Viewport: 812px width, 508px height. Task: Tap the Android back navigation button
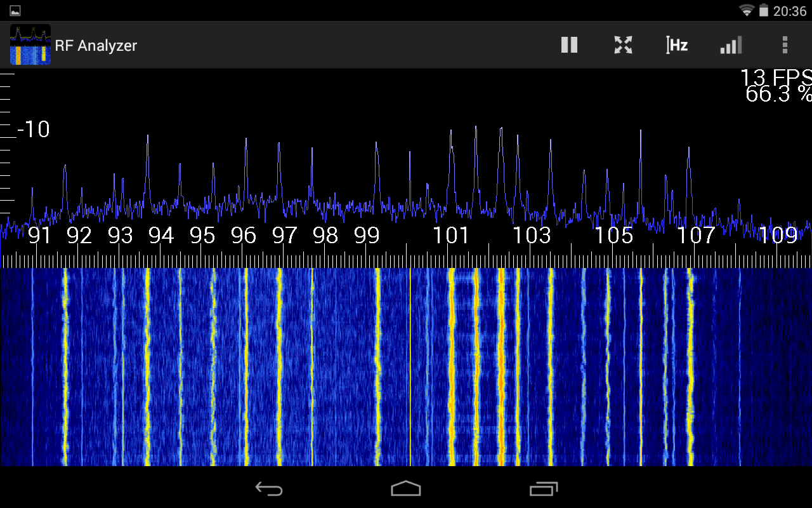tap(269, 488)
